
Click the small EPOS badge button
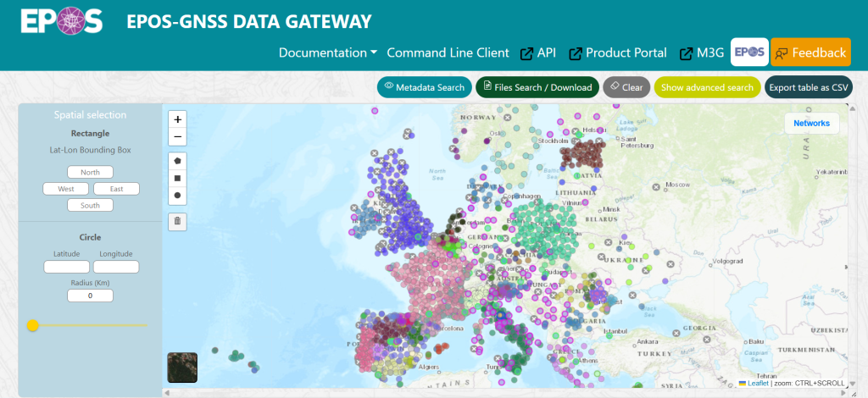(x=749, y=53)
